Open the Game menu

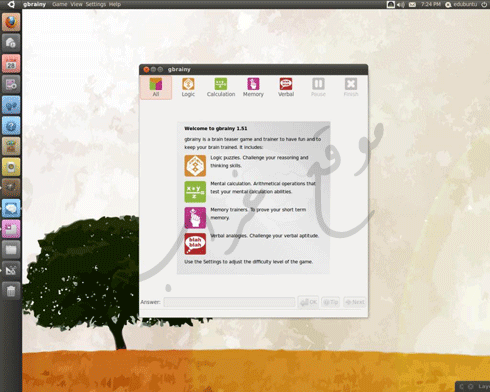point(60,4)
